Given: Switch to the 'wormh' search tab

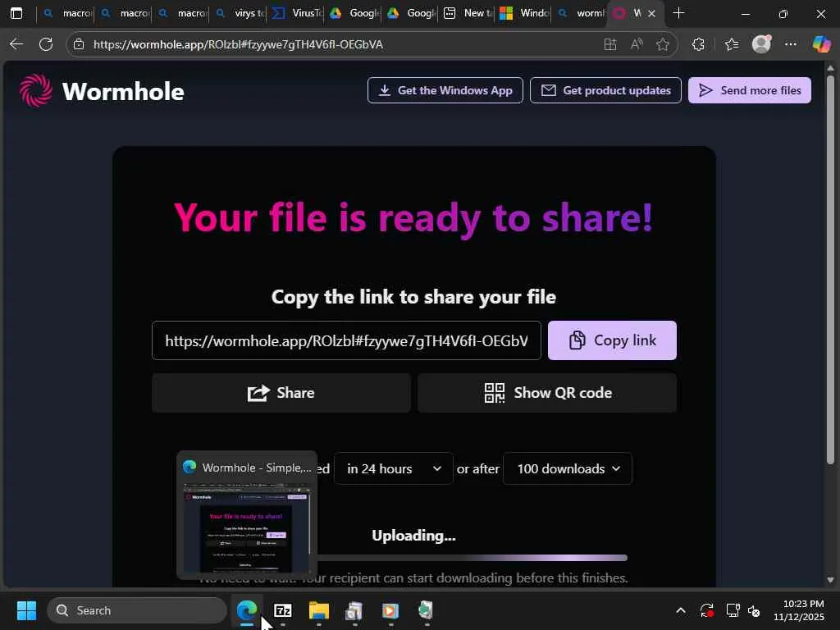Looking at the screenshot, I should 582,13.
